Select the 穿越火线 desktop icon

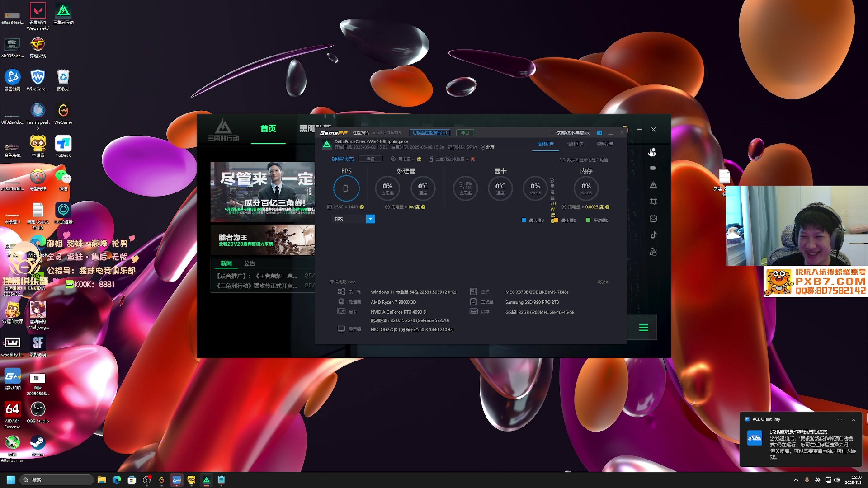click(38, 47)
